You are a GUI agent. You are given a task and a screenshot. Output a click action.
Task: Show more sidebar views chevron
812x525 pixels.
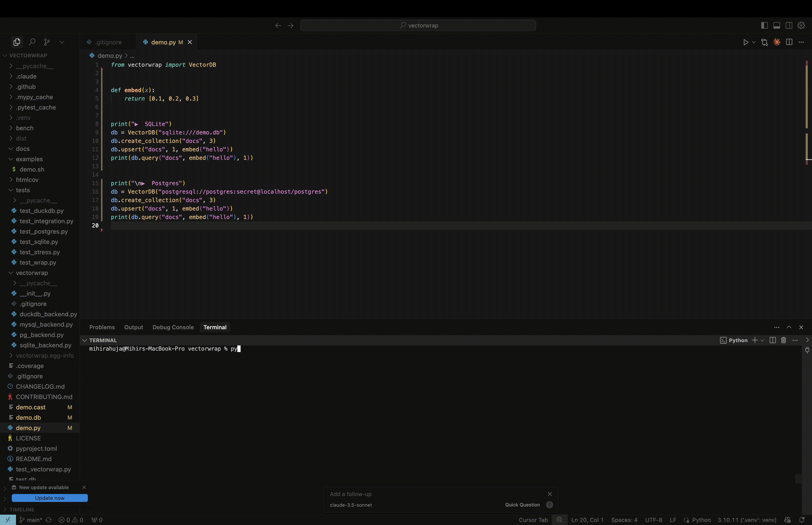coord(62,42)
